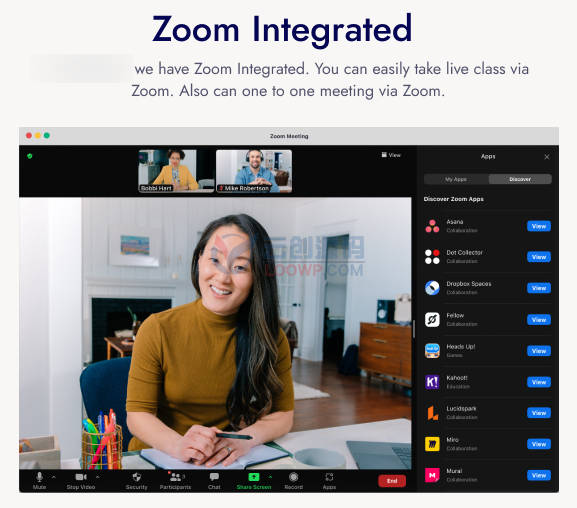Expand video options arrow beside Stop Video
Image resolution: width=577 pixels, height=508 pixels.
(98, 477)
